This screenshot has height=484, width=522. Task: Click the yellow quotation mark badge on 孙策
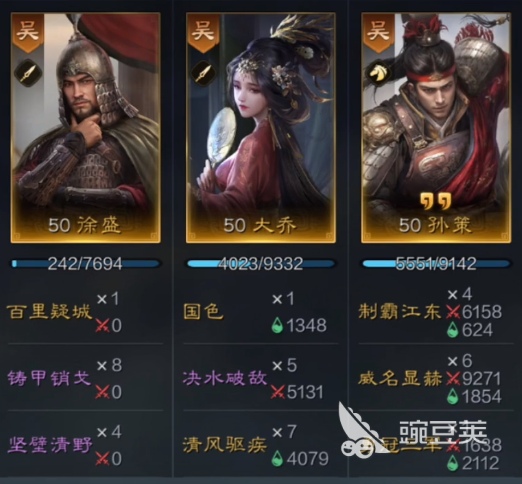pos(436,201)
